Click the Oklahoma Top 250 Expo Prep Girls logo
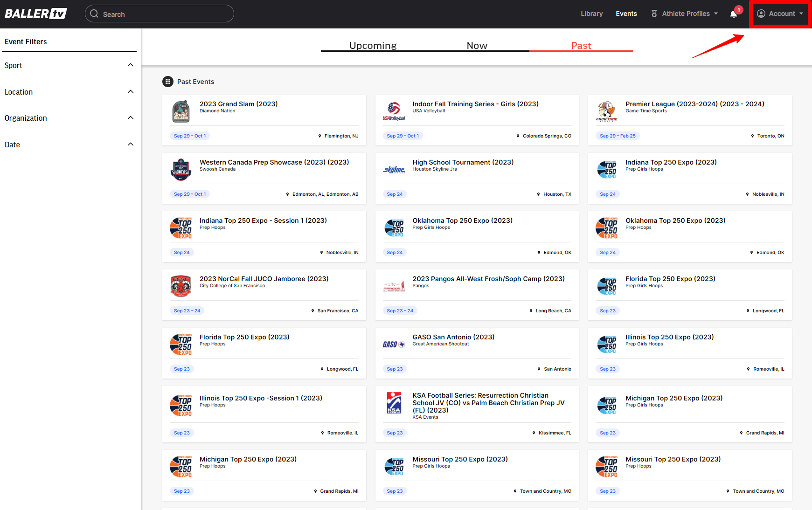812x510 pixels. tap(394, 228)
